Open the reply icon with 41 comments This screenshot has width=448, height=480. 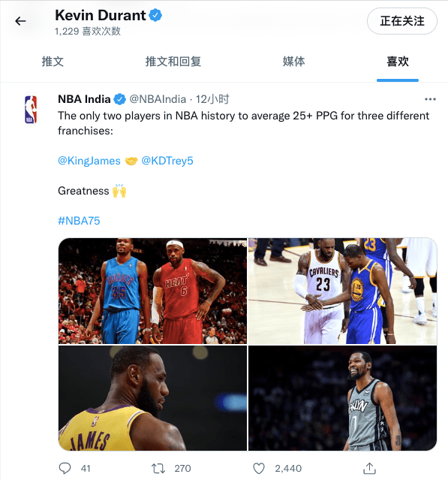click(65, 468)
